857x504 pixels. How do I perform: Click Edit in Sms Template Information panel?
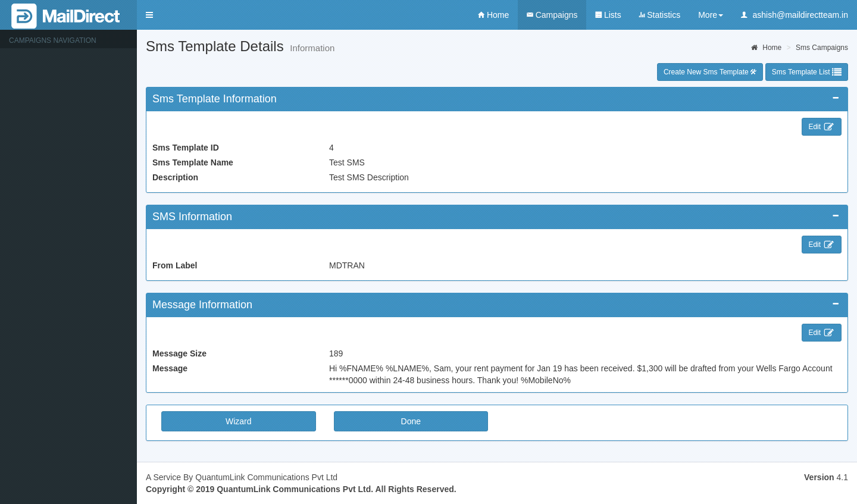coord(821,127)
